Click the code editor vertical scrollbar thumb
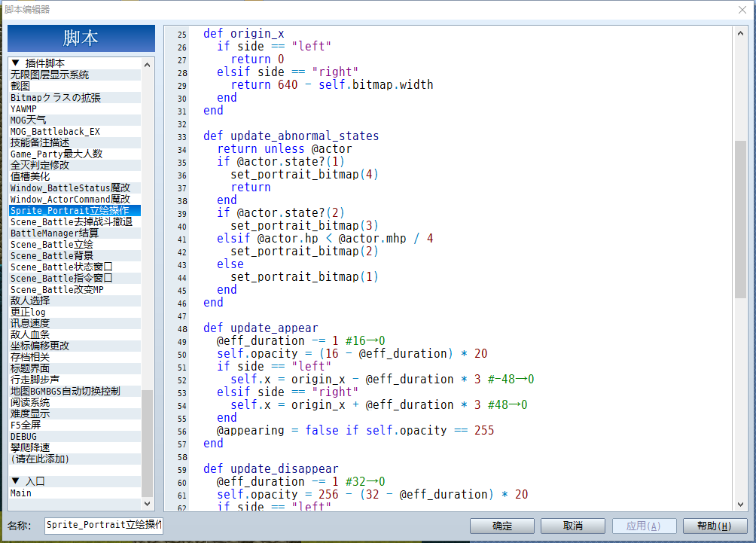The height and width of the screenshot is (543, 756). coord(741,219)
